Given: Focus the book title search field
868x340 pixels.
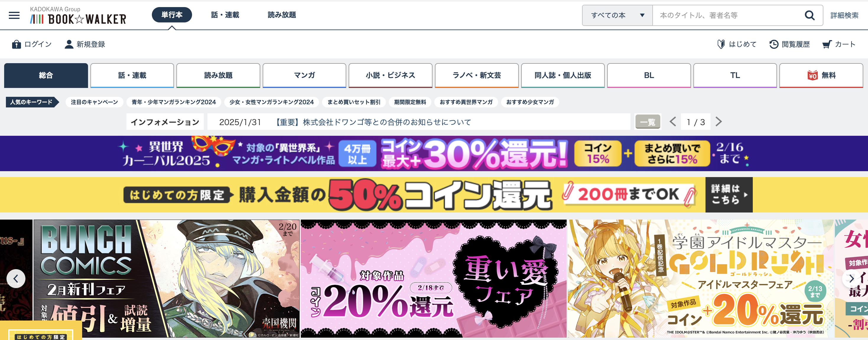Looking at the screenshot, I should click(728, 15).
